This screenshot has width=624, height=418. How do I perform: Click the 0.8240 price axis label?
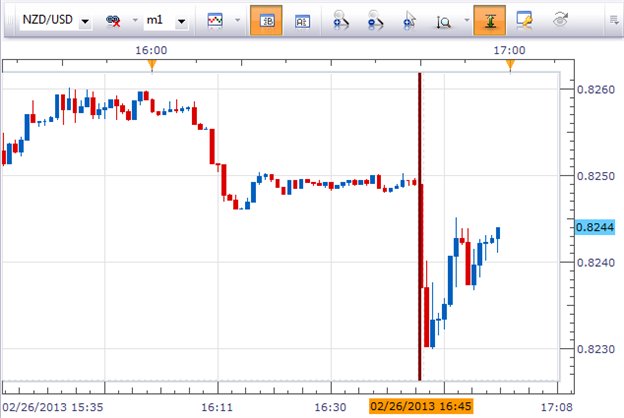coord(596,262)
